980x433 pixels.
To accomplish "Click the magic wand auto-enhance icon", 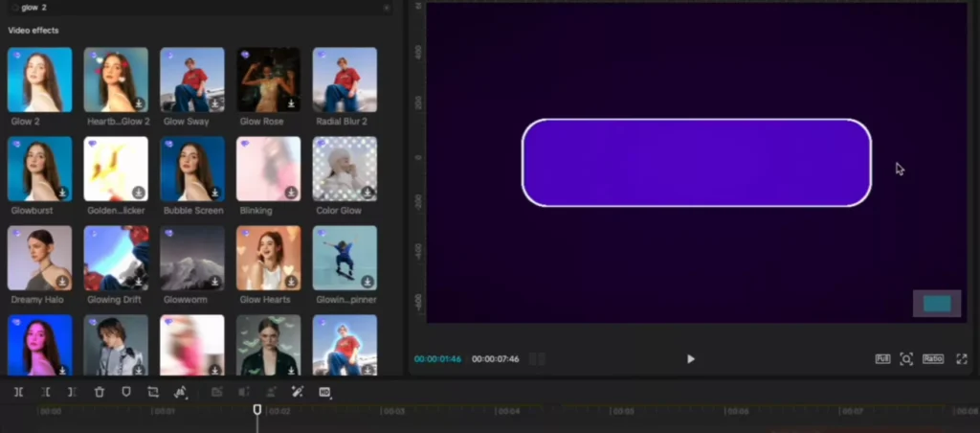I will point(298,392).
